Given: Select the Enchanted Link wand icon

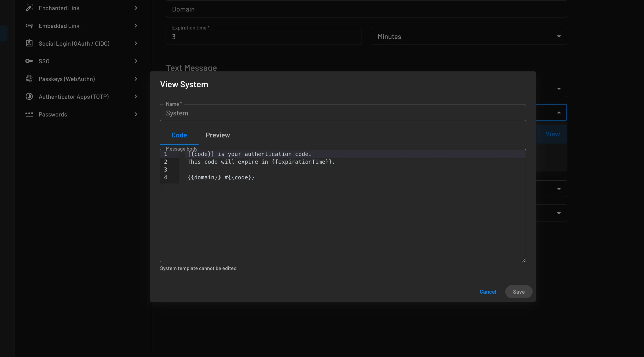Looking at the screenshot, I should [29, 8].
